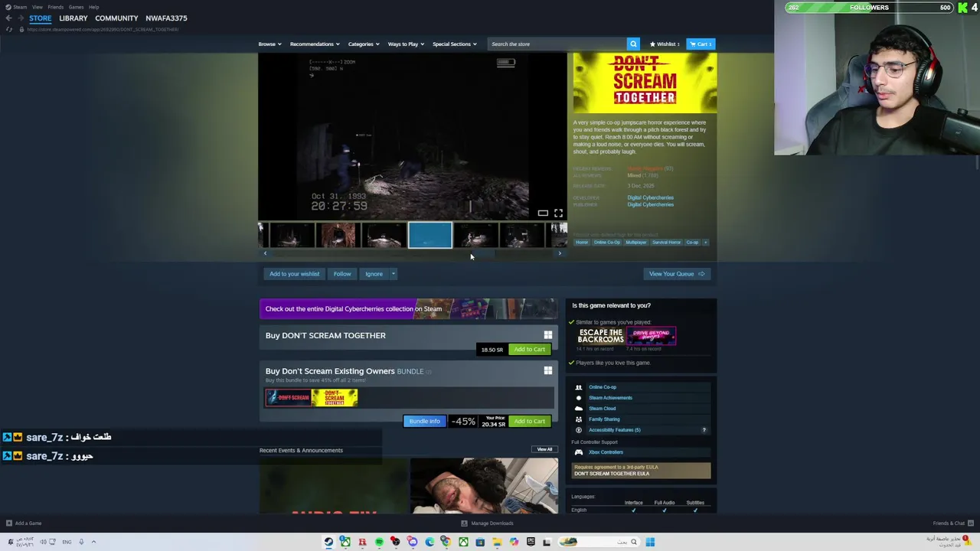Screen dimensions: 980x551
Task: Click the highlighted blue trailer thumbnail
Action: [x=430, y=236]
